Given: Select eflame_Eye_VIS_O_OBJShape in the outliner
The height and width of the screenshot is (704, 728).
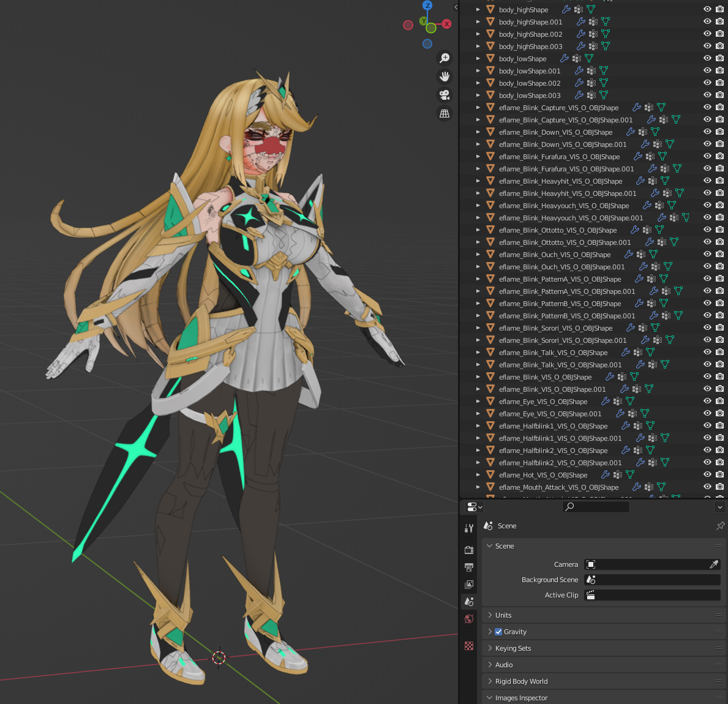Looking at the screenshot, I should [542, 402].
